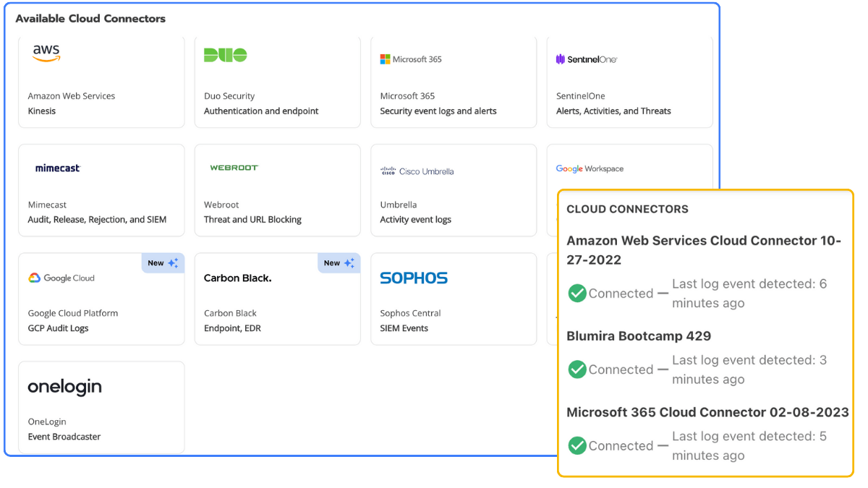Image resolution: width=868 pixels, height=488 pixels.
Task: Click the green Connected checkmark for Blumira Bootcamp 429
Action: coord(577,369)
